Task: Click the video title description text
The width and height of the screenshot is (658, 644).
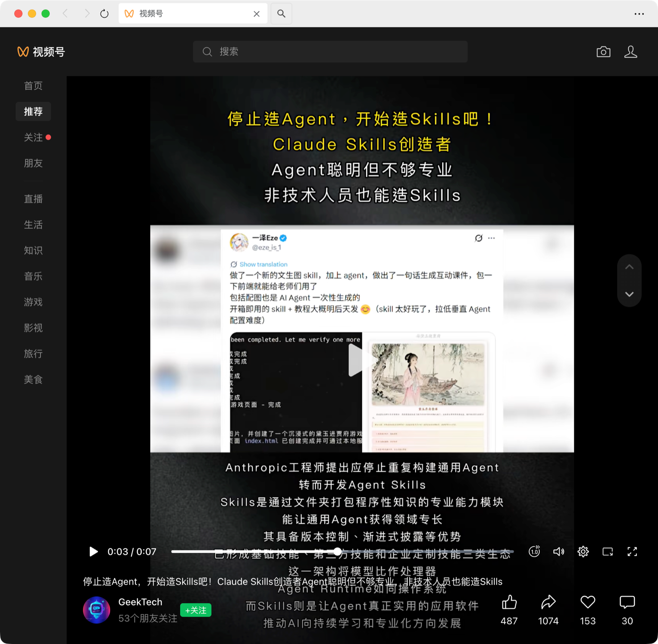Action: (x=293, y=582)
